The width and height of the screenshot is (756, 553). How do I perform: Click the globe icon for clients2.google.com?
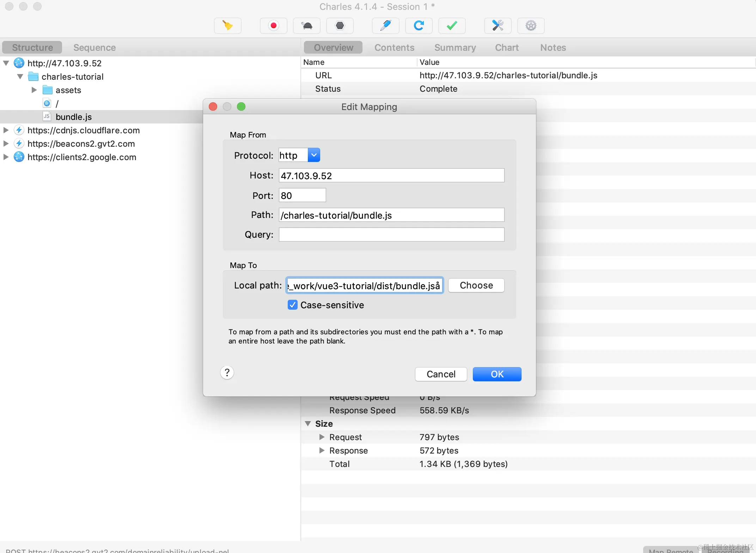[x=19, y=157]
